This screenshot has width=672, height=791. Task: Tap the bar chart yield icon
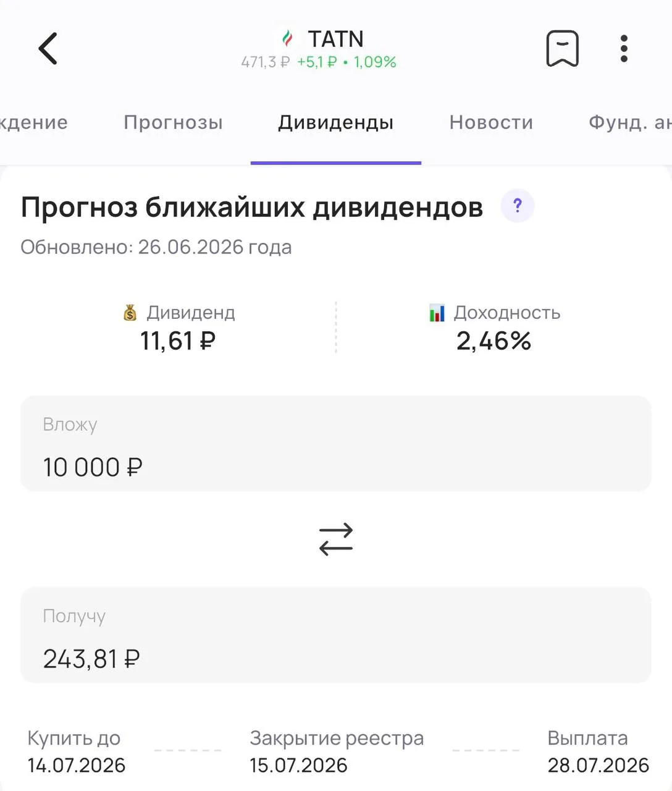(437, 313)
